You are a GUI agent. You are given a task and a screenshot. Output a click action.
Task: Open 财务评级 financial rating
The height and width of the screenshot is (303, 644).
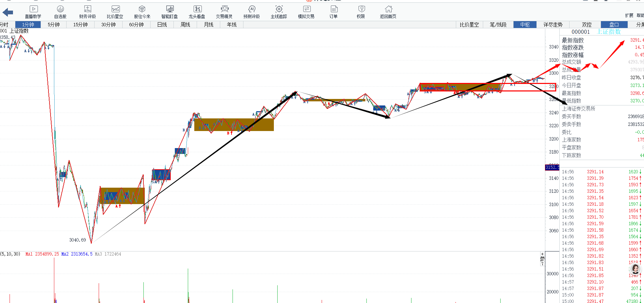pos(87,12)
